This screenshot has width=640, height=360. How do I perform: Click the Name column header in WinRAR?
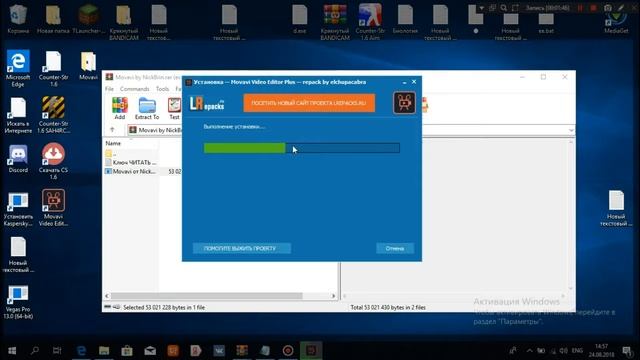113,143
